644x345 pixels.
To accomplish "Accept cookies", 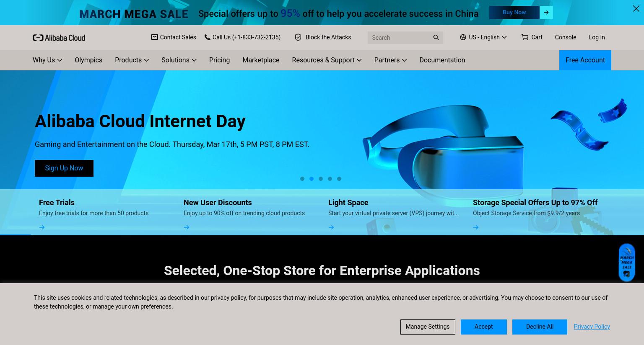I will pyautogui.click(x=483, y=327).
